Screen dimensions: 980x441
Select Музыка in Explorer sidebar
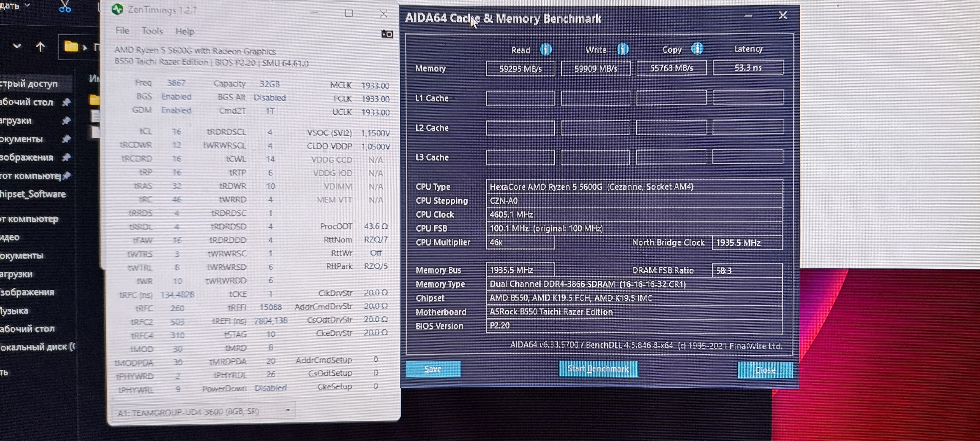[14, 310]
